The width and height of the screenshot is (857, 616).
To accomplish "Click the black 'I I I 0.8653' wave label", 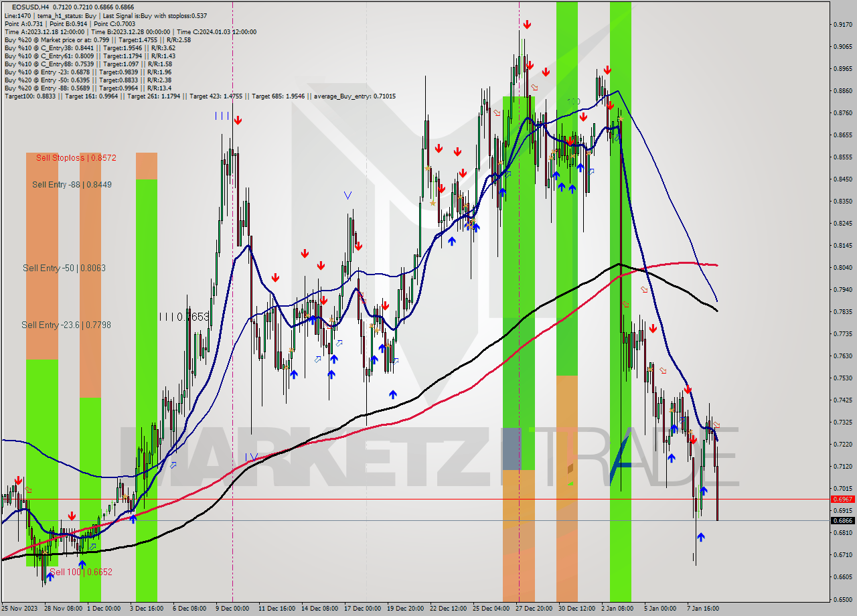I will pos(184,317).
